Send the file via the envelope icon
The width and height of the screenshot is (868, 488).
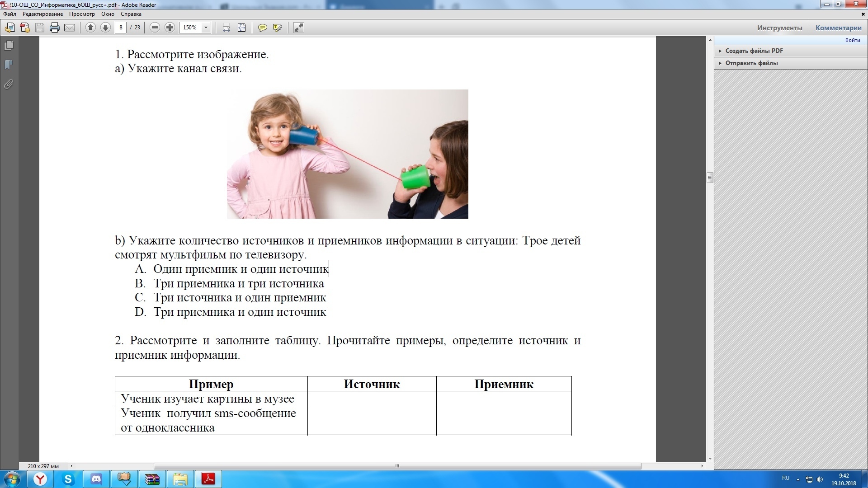click(x=70, y=28)
